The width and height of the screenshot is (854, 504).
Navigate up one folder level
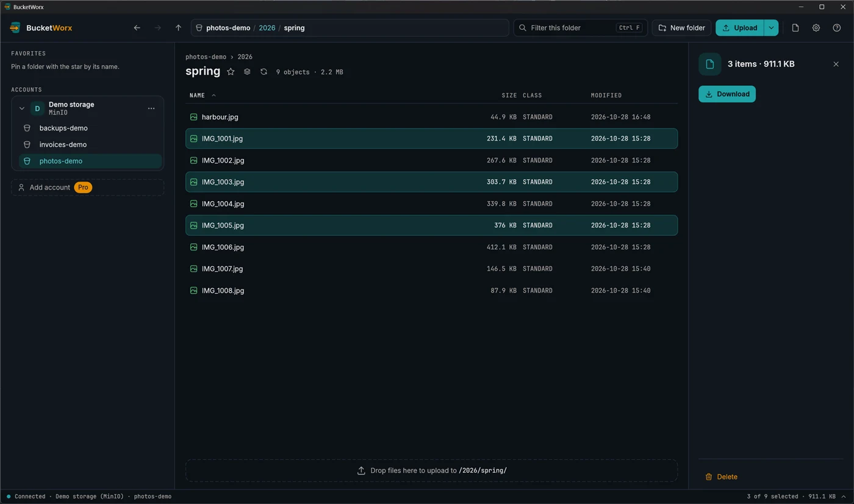(x=178, y=27)
